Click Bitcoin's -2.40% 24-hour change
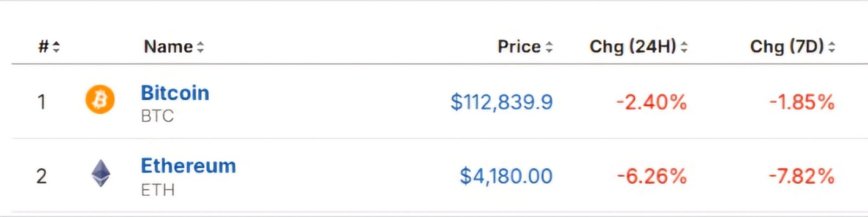Viewport: 868px width, 217px height. 651,102
